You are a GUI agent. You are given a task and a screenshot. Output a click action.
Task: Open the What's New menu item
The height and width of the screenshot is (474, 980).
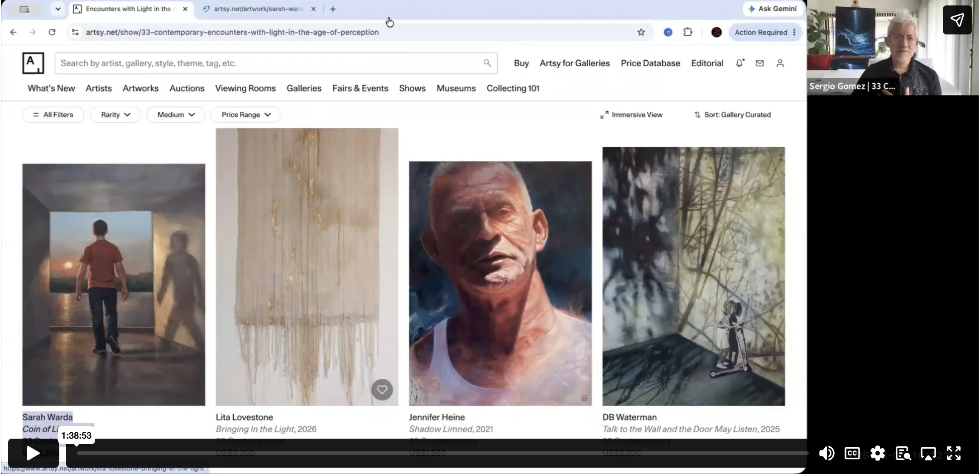tap(51, 88)
